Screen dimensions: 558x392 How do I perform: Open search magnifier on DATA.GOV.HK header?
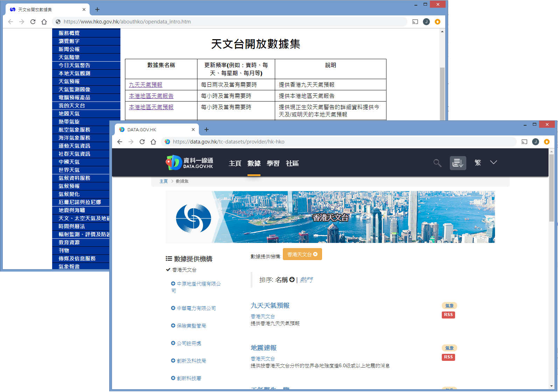[x=437, y=163]
